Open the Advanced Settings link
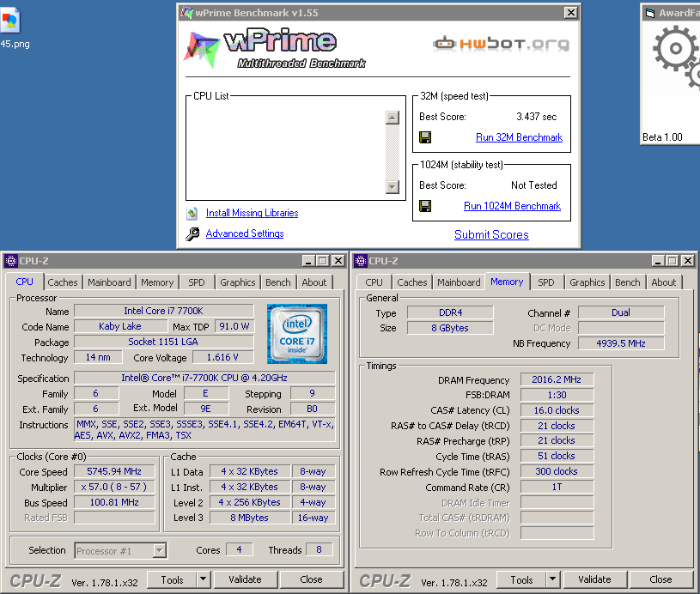This screenshot has height=594, width=700. coord(245,233)
